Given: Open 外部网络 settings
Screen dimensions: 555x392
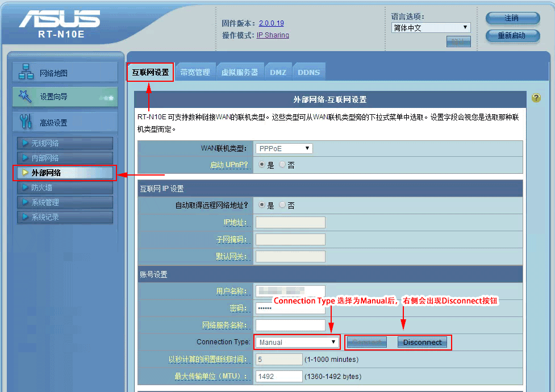Looking at the screenshot, I should (x=65, y=173).
